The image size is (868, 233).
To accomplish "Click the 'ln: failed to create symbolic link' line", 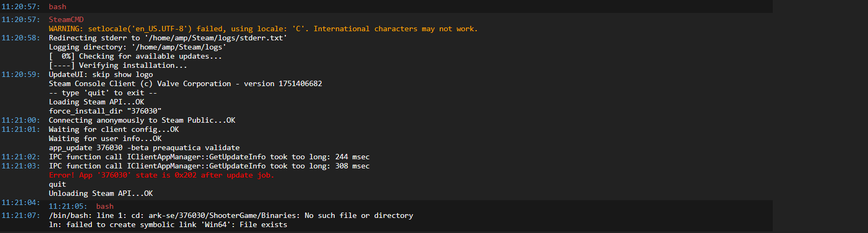I will tap(168, 224).
